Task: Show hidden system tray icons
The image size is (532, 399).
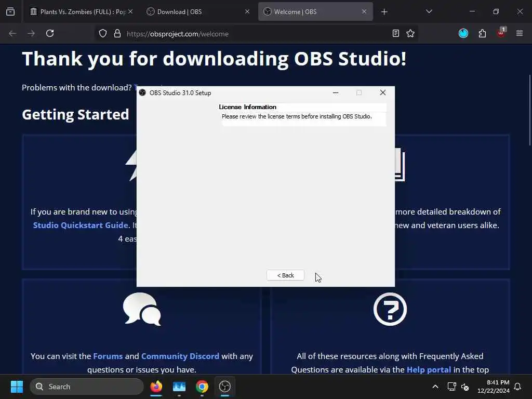Action: pos(435,387)
